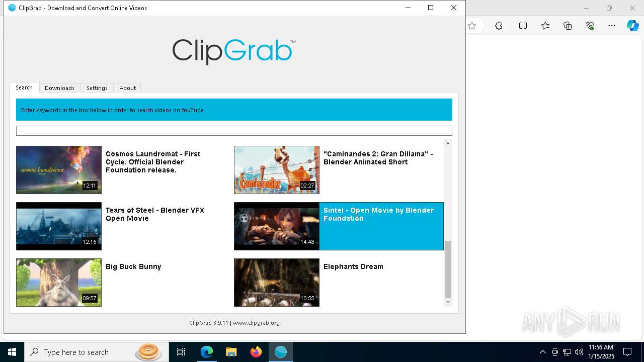
Task: Minimize the ClipGrab window
Action: tap(408, 8)
